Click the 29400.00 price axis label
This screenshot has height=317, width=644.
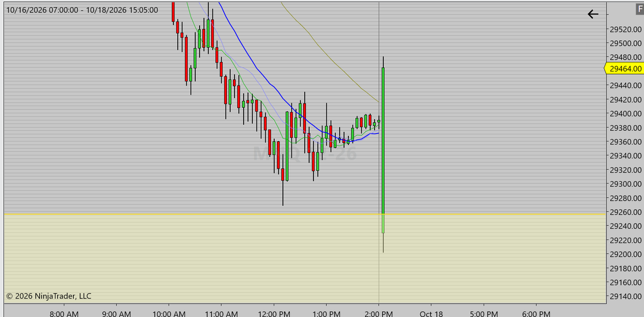[626, 113]
